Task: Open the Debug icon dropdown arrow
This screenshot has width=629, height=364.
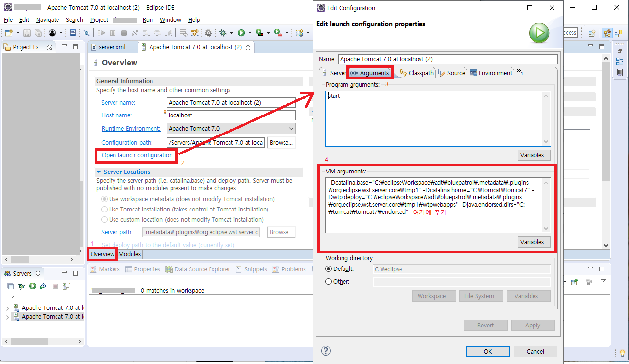Action: coord(231,33)
